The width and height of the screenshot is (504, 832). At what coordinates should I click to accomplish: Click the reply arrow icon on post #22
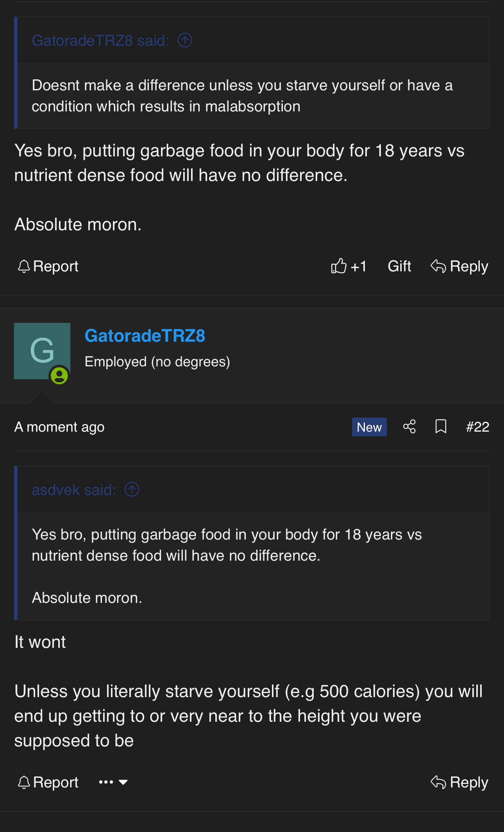(438, 782)
